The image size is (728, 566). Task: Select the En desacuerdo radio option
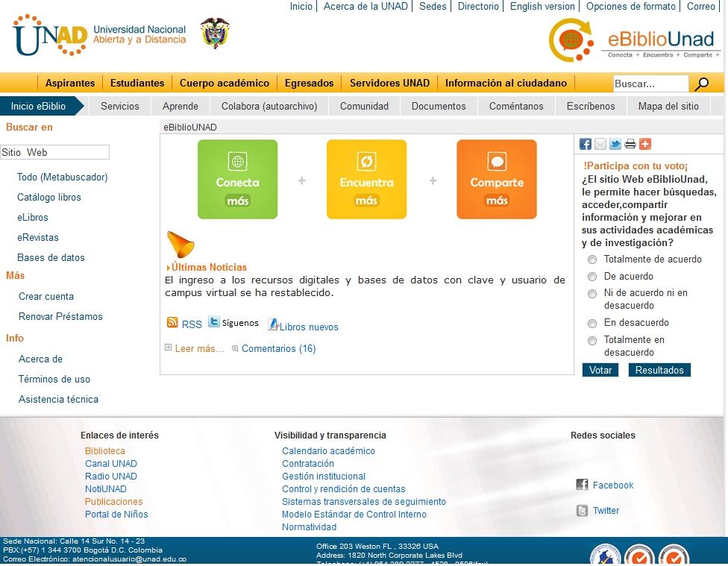pyautogui.click(x=592, y=323)
